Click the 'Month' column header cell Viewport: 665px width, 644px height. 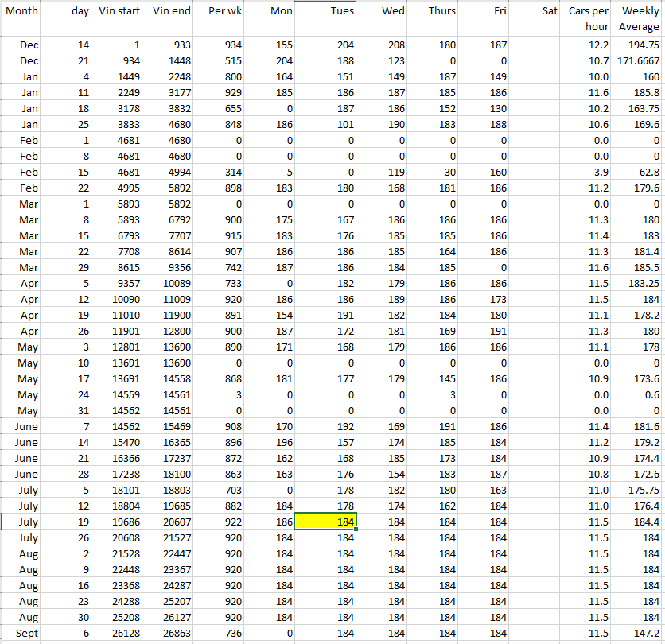click(21, 11)
